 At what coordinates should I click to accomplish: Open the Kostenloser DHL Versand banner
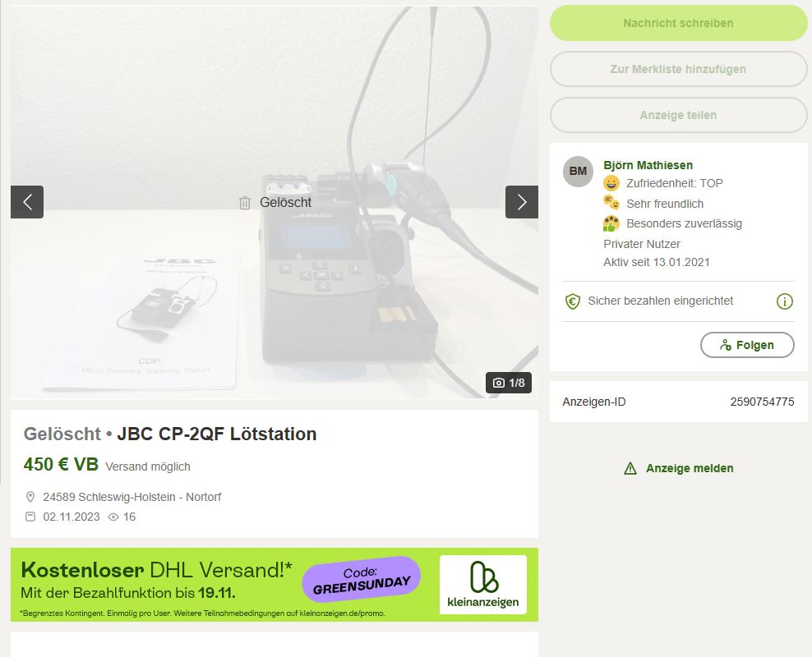pyautogui.click(x=275, y=585)
